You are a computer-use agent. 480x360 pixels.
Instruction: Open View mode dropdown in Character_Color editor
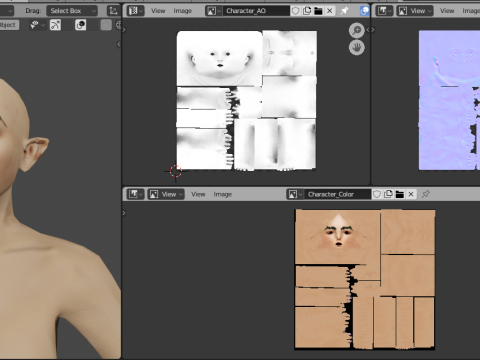[166, 194]
